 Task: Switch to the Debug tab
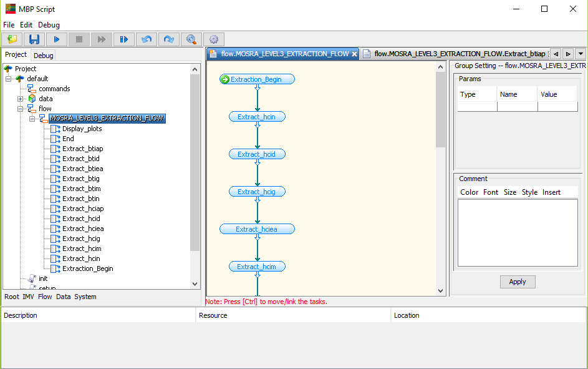pos(44,56)
